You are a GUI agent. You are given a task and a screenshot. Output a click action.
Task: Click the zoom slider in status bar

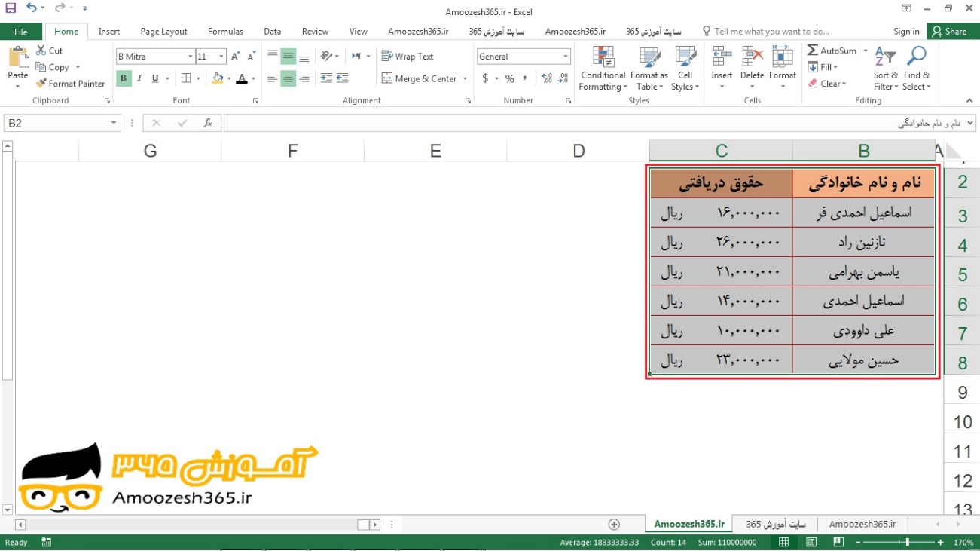click(908, 543)
